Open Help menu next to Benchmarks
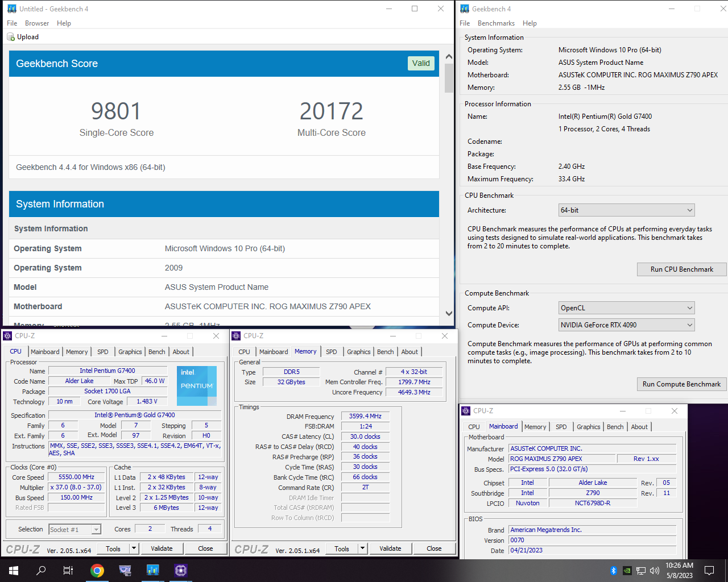 pos(530,23)
